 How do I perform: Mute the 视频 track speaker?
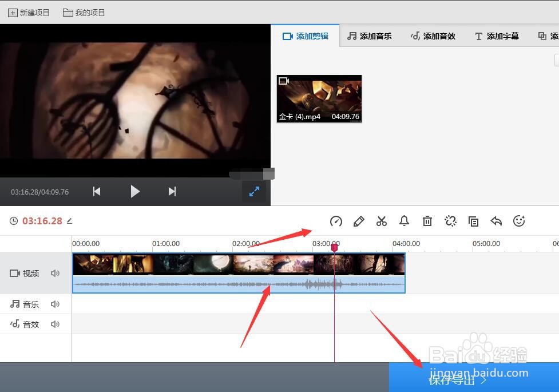[x=55, y=273]
